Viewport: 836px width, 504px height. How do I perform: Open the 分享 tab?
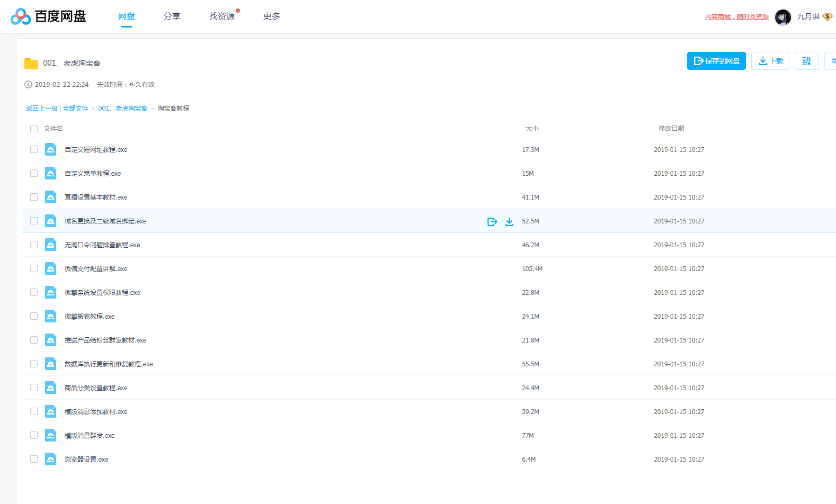pyautogui.click(x=172, y=16)
